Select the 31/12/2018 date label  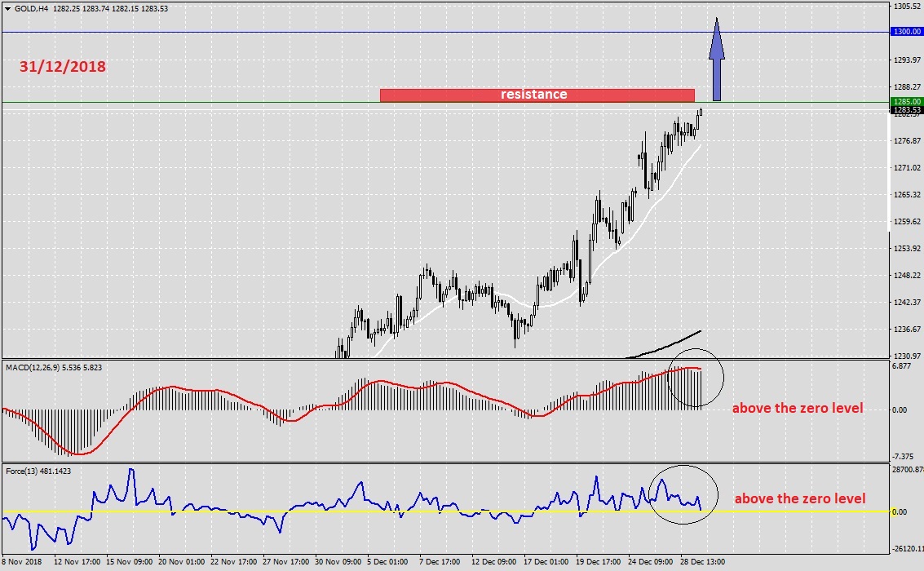(x=63, y=67)
